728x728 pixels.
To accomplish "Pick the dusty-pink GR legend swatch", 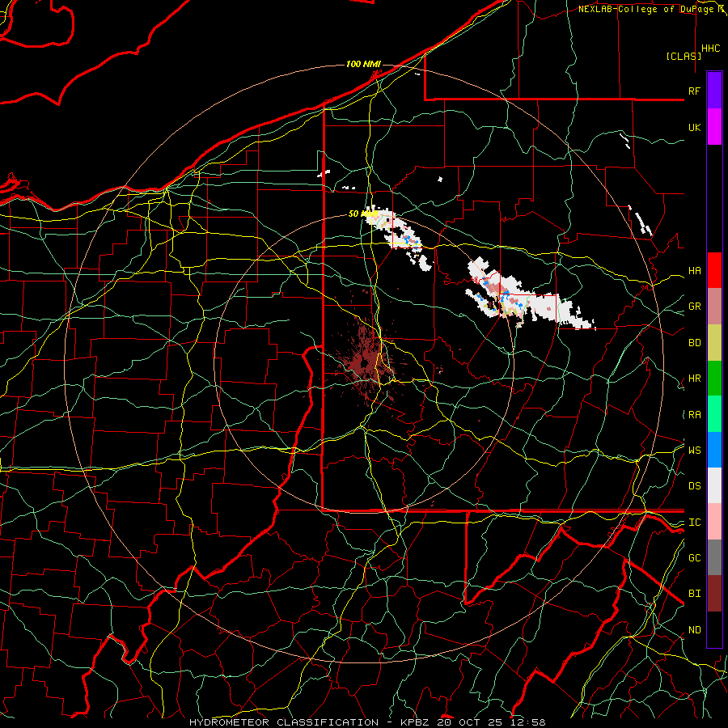I will pos(714,307).
